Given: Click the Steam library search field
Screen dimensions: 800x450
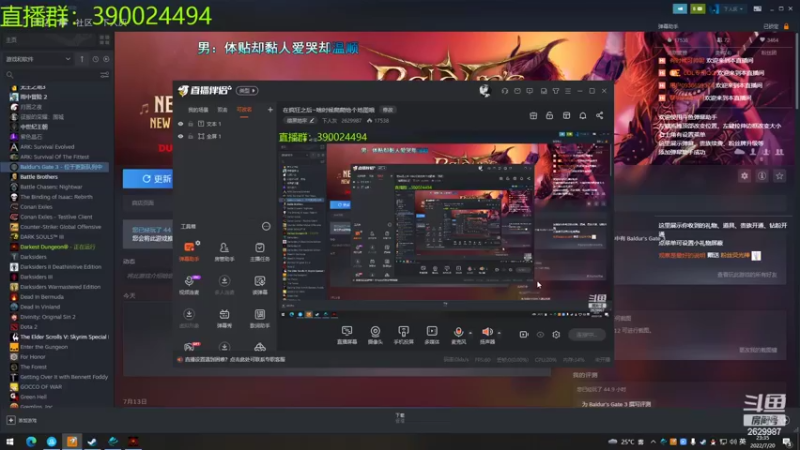Looking at the screenshot, I should tap(51, 74).
